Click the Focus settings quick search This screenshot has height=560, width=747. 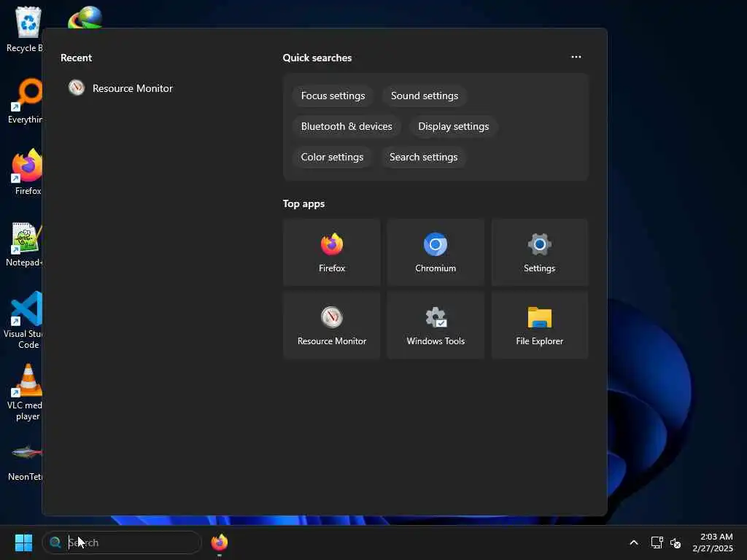(333, 96)
